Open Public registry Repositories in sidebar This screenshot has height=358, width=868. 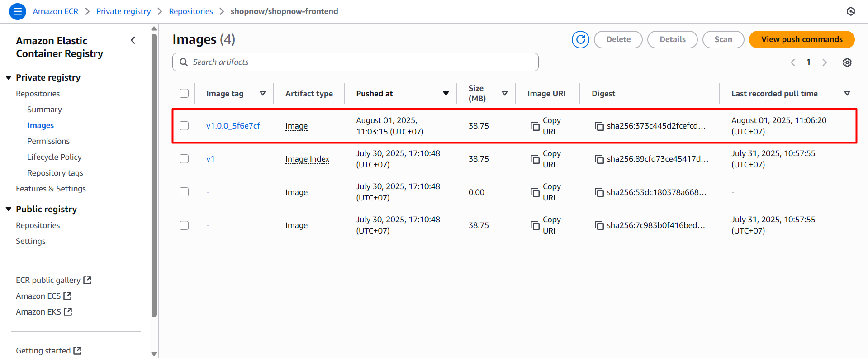tap(38, 225)
